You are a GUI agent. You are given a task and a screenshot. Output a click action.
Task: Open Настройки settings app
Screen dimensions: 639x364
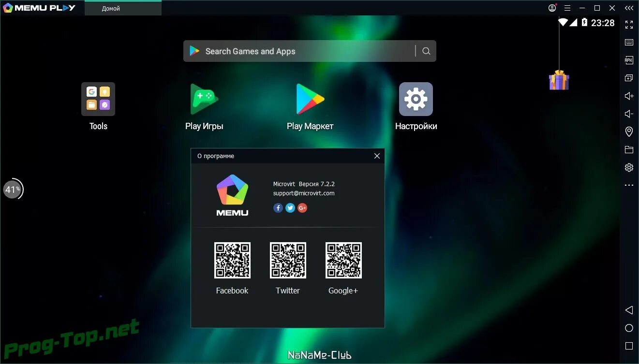coord(416,99)
